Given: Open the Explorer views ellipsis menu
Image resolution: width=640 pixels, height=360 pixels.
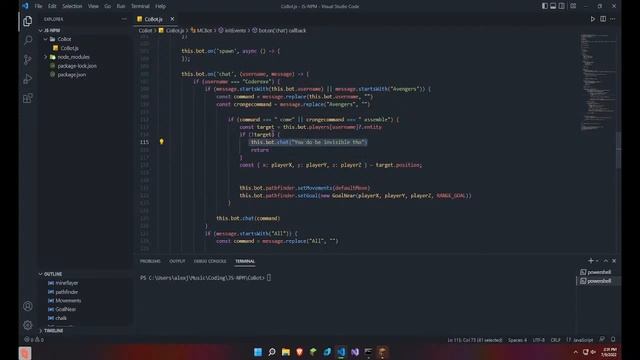Looking at the screenshot, I should 124,19.
